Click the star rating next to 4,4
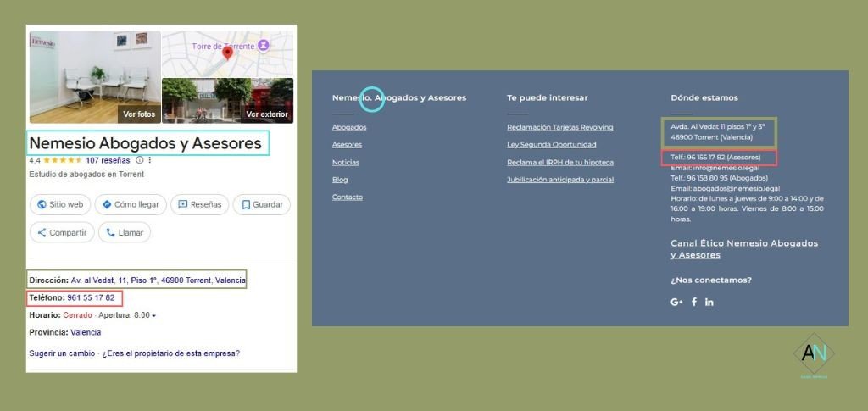Image resolution: width=868 pixels, height=411 pixels. coord(63,160)
